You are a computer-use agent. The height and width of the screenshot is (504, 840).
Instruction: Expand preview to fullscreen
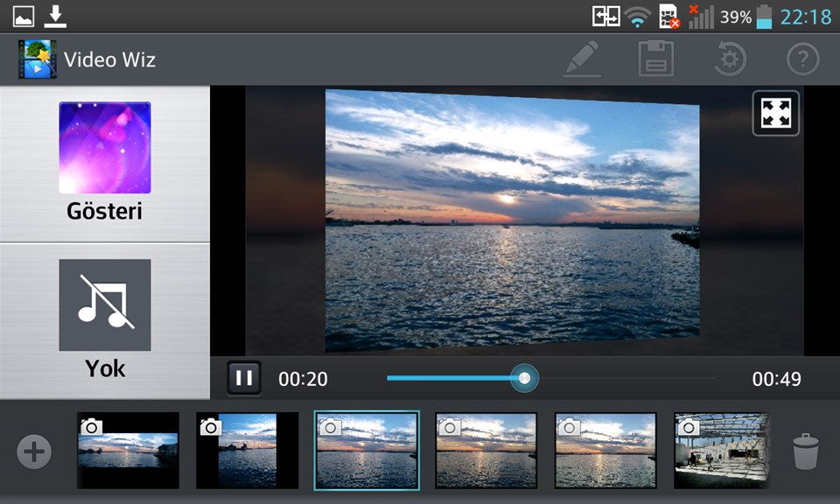pos(776,113)
